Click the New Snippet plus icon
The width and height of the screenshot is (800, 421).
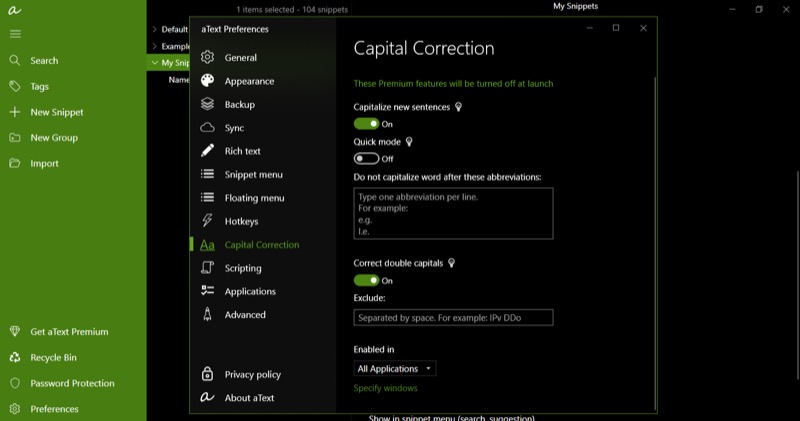pyautogui.click(x=15, y=112)
